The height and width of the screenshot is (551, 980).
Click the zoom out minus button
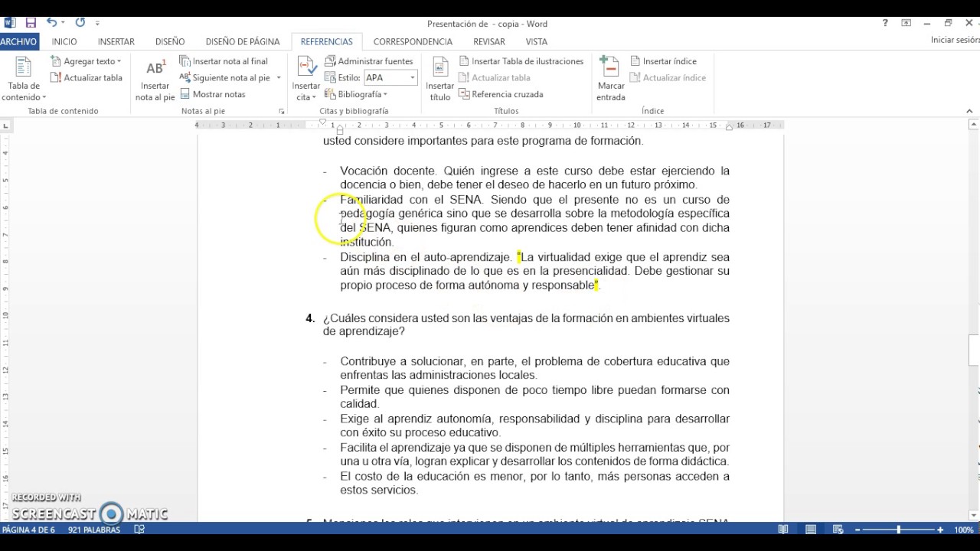click(x=858, y=530)
